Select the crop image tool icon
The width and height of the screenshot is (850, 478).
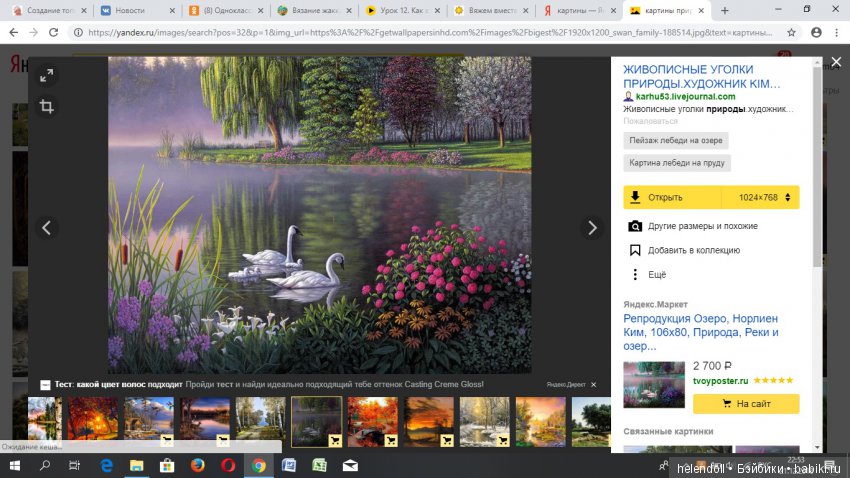click(47, 106)
